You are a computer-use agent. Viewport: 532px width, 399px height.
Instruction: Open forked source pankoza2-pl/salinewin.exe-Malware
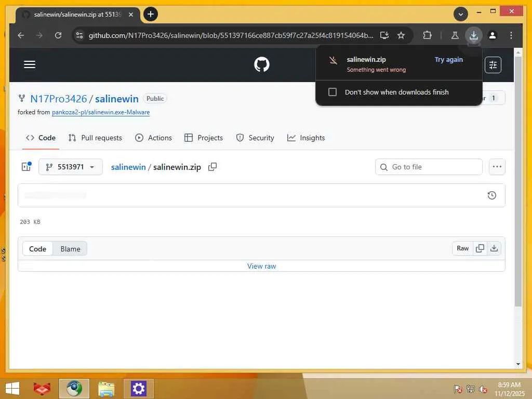(x=101, y=112)
